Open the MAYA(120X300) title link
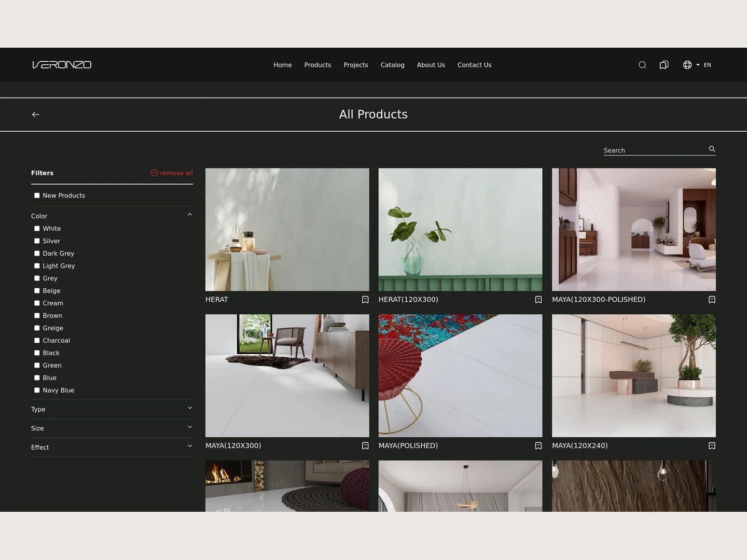This screenshot has height=560, width=747. (233, 446)
